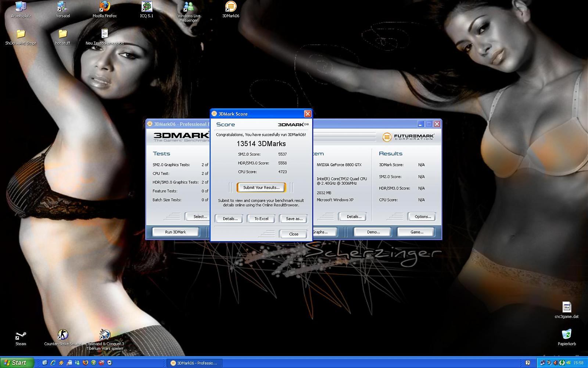Click the network connections tray icon
588x368 pixels.
pyautogui.click(x=542, y=363)
